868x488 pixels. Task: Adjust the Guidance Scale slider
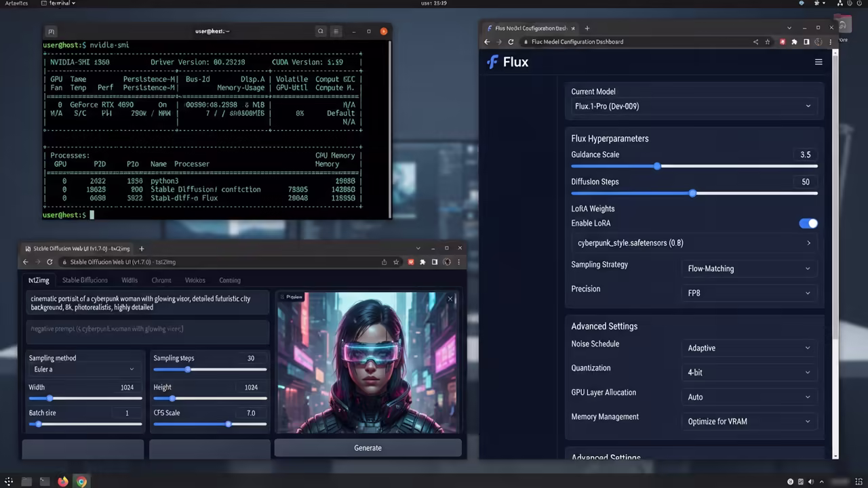(694, 166)
